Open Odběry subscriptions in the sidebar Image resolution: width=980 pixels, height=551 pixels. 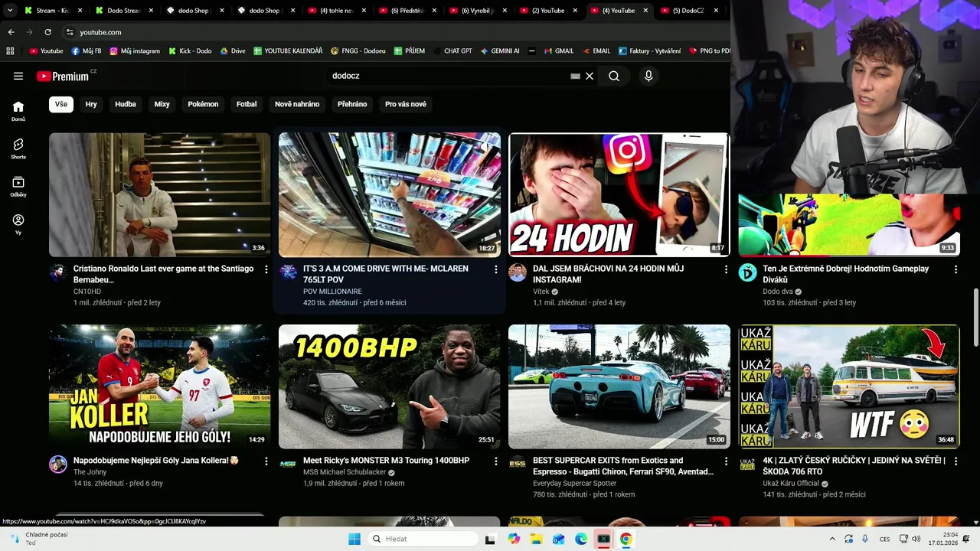(18, 187)
